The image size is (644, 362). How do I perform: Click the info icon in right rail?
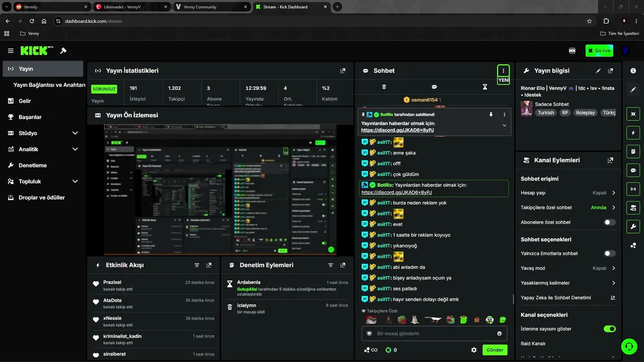pyautogui.click(x=633, y=71)
